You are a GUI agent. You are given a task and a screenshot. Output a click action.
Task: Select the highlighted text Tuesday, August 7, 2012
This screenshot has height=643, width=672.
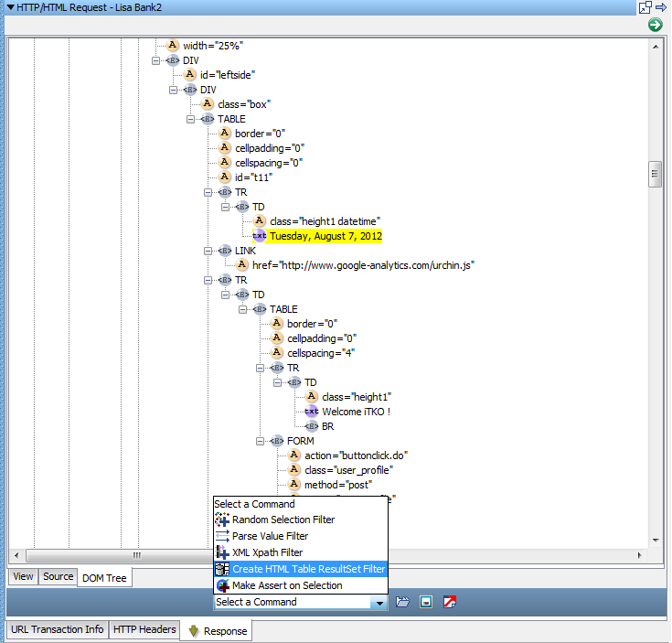pos(325,236)
